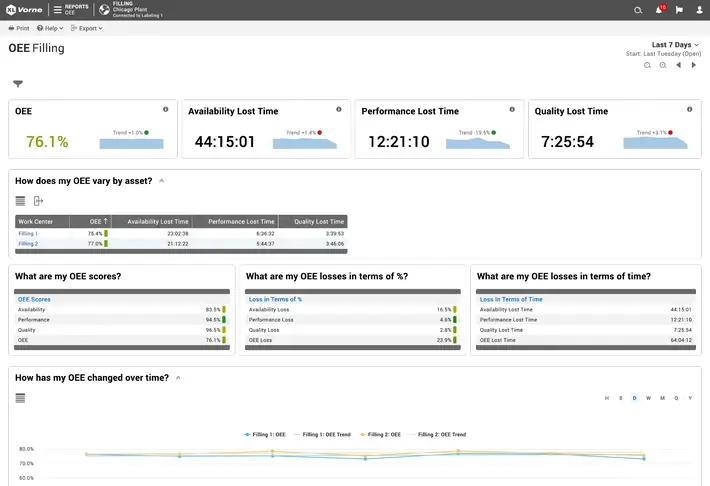Screen dimensions: 710x486
Task: Sort by Work Center column header
Action: (x=42, y=221)
